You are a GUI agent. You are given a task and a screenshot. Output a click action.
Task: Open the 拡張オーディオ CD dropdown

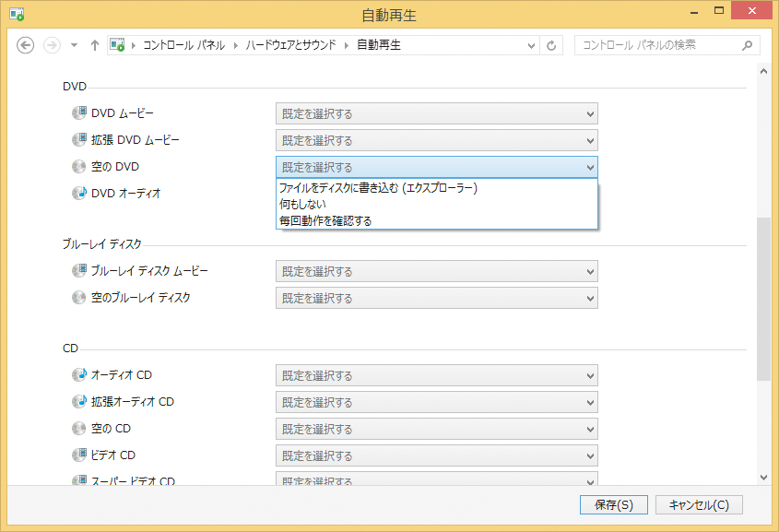[x=437, y=402]
